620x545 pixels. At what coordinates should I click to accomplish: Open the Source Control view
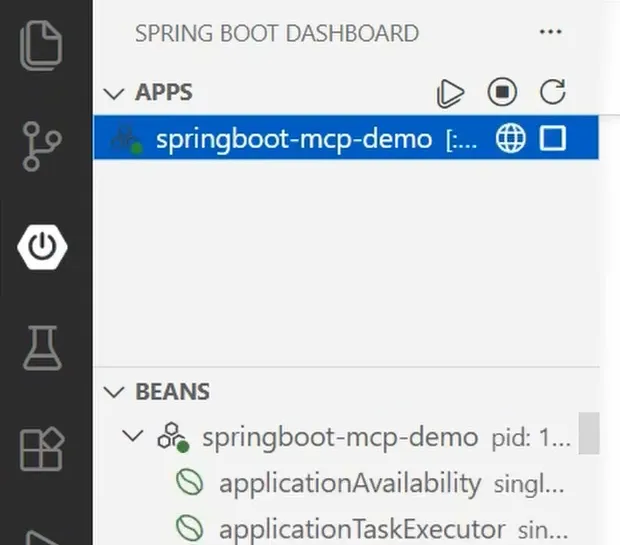[x=42, y=146]
